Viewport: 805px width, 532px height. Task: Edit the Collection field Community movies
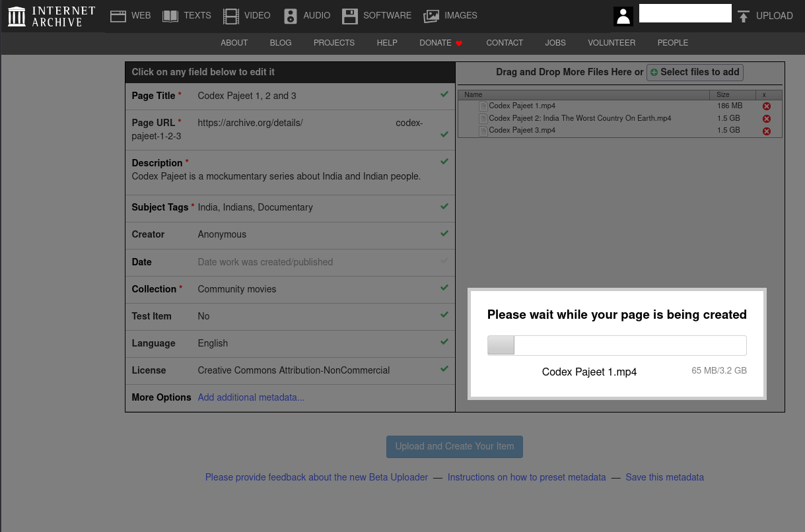click(237, 289)
